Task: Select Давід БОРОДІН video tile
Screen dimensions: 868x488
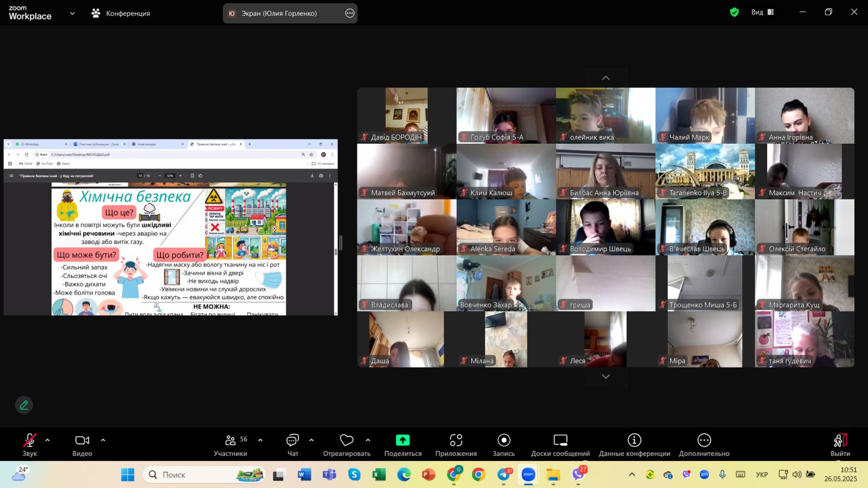Action: coord(407,115)
